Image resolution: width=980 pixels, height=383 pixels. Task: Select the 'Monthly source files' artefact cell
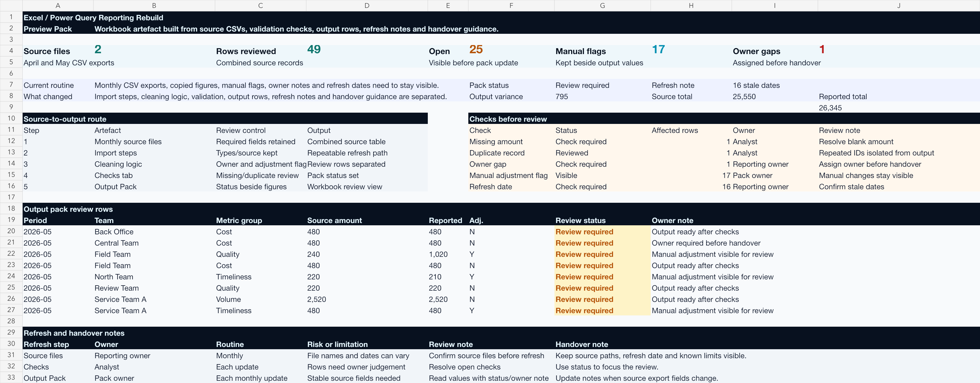[128, 142]
